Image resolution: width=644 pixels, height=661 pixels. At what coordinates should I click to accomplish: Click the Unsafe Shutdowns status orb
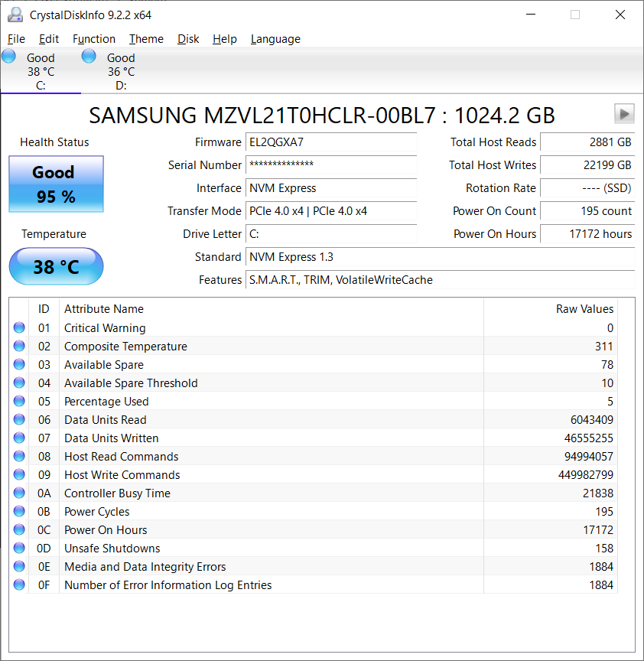[x=19, y=549]
